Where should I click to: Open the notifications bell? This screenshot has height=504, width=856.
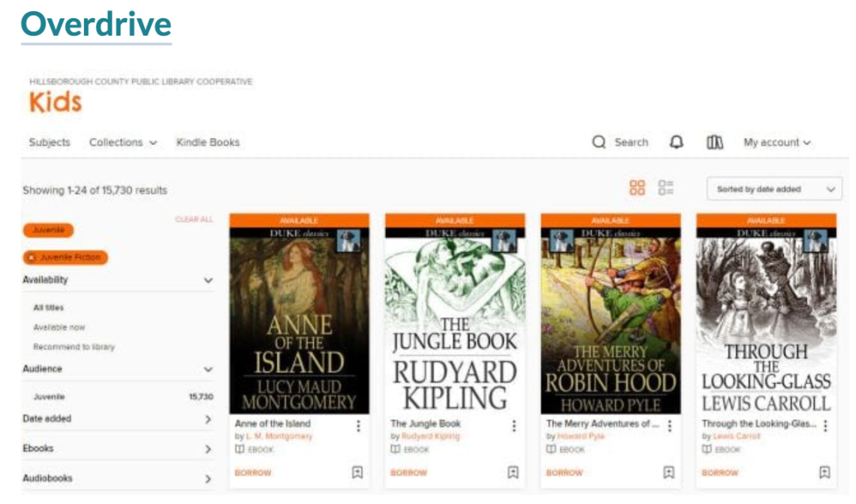click(x=676, y=143)
